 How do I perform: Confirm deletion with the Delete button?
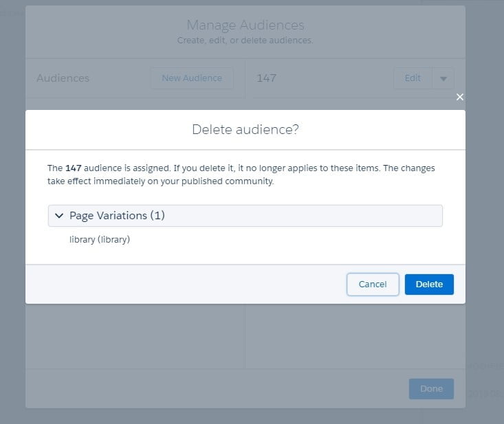(429, 284)
